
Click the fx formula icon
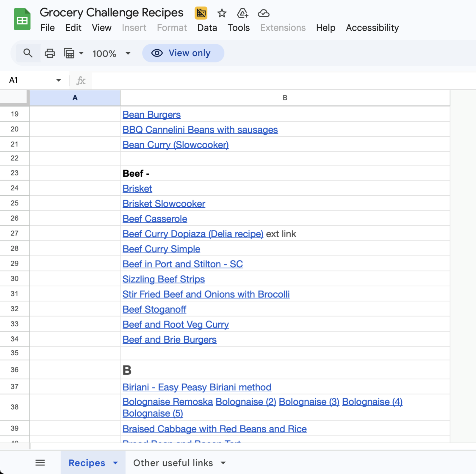80,80
